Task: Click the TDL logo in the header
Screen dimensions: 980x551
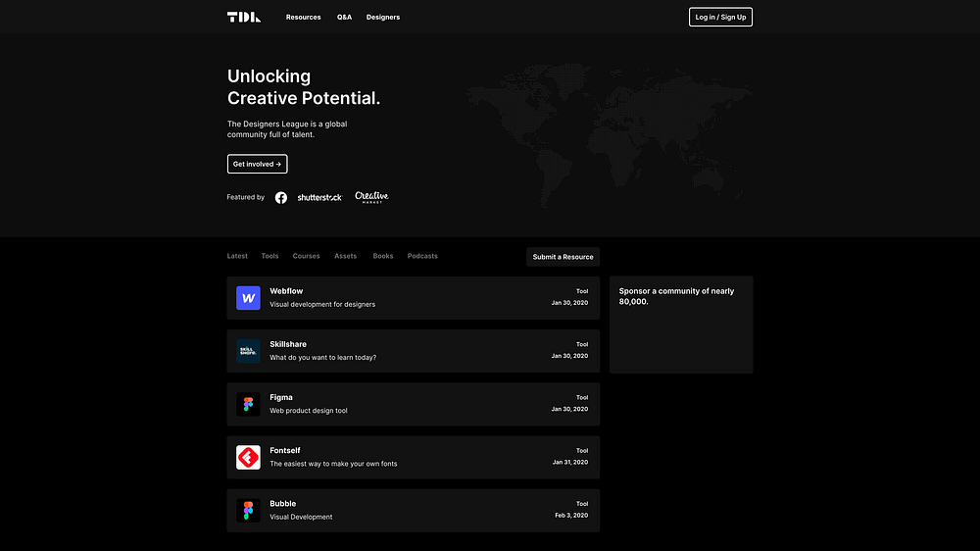Action: pyautogui.click(x=244, y=17)
